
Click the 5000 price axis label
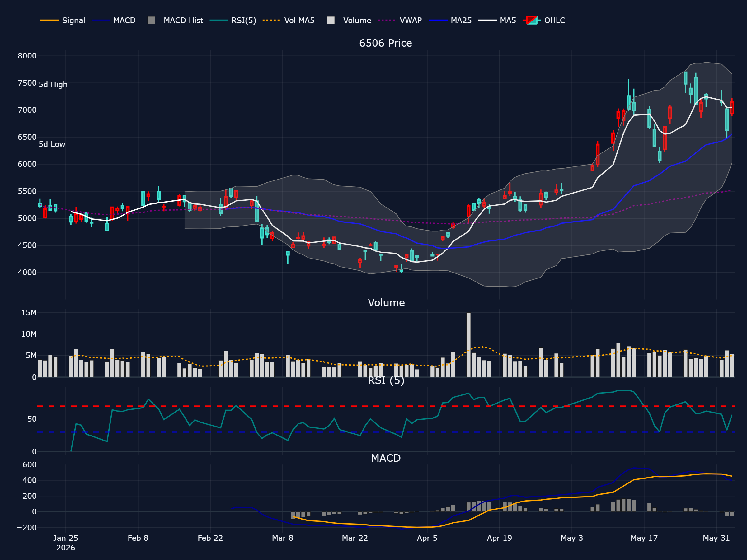(27, 218)
